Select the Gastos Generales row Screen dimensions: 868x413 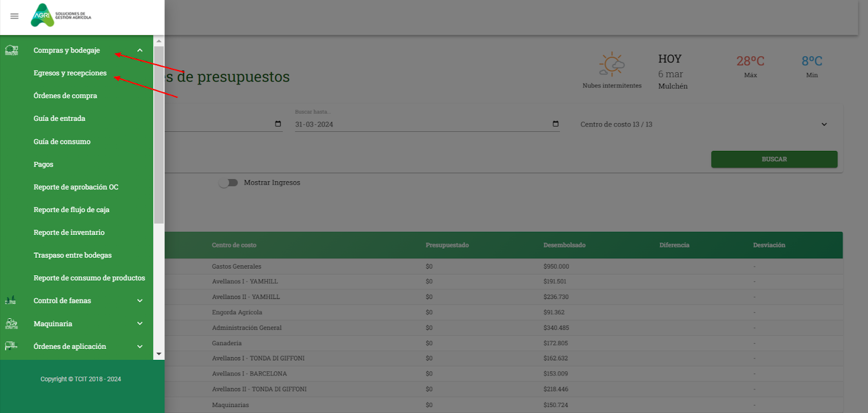click(503, 266)
